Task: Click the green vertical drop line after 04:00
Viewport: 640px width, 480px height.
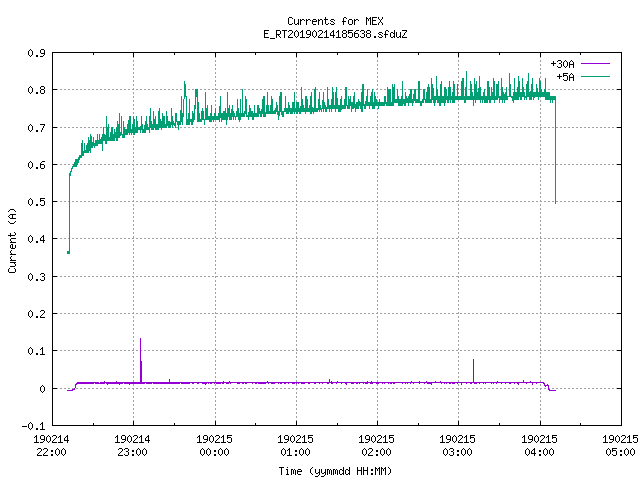Action: point(556,151)
